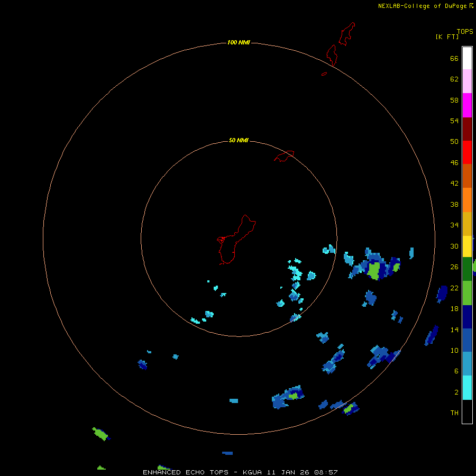The height and width of the screenshot is (476, 476).
Task: Click the magenta legend swatch
Action: pyautogui.click(x=467, y=105)
